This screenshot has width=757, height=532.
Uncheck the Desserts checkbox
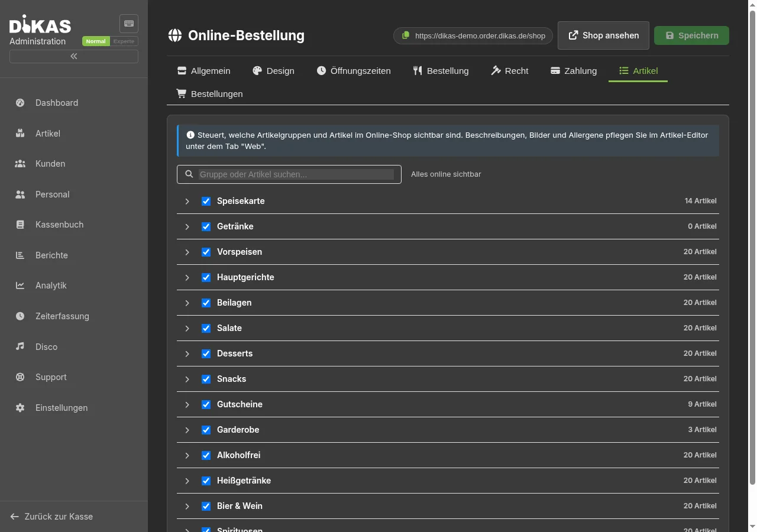coord(206,353)
